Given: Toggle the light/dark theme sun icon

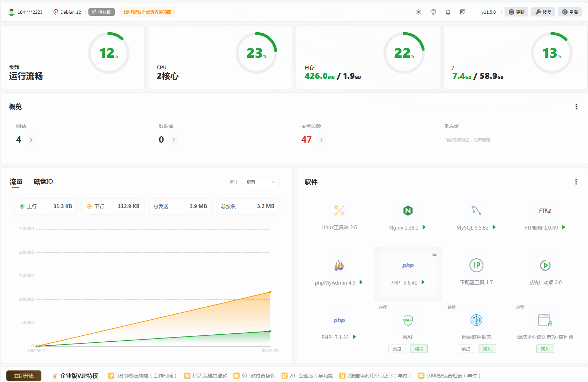Looking at the screenshot, I should (x=419, y=12).
